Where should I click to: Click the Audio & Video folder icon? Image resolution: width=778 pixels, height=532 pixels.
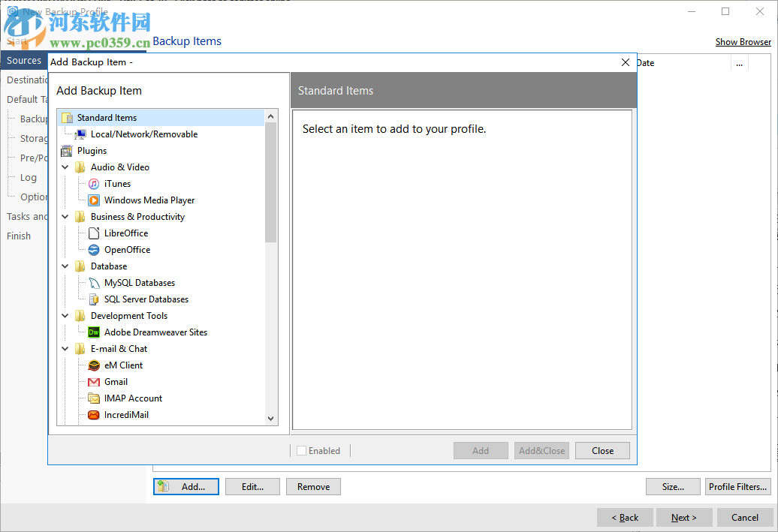(x=80, y=167)
